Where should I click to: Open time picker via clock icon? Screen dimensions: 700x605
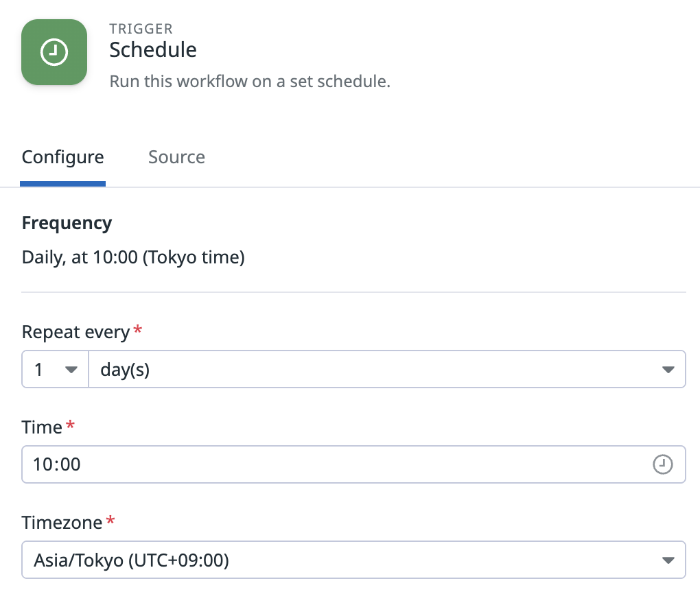pos(662,464)
